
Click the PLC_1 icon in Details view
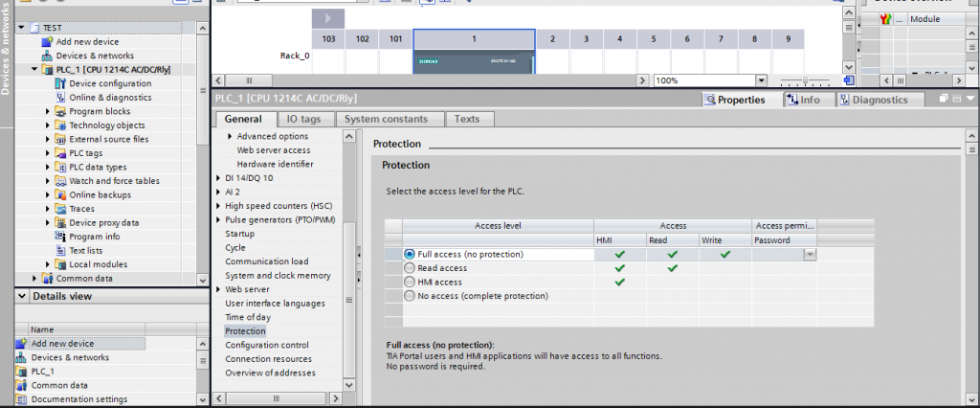[22, 371]
